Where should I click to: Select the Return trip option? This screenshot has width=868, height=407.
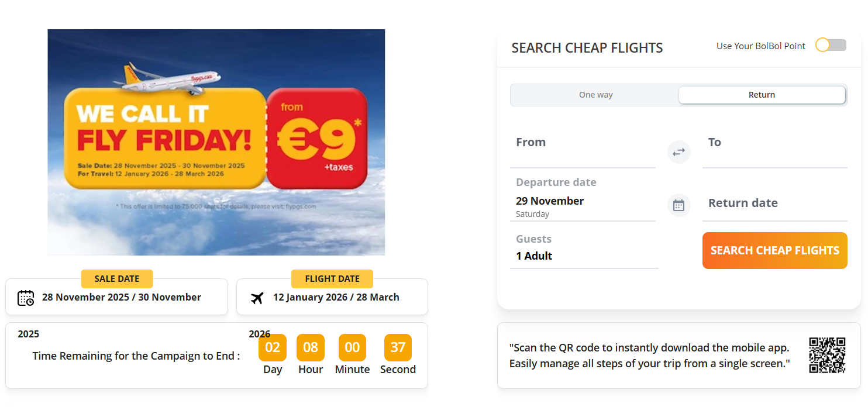(762, 95)
